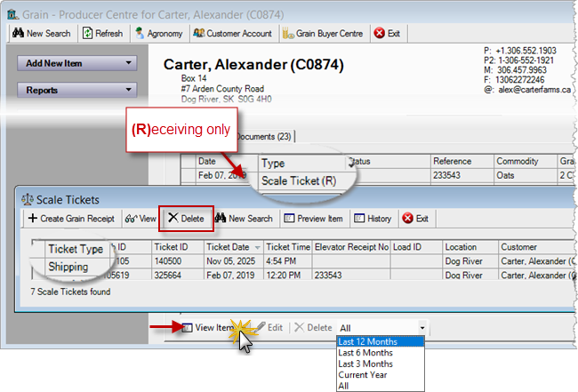This screenshot has width=578, height=392.
Task: Click the Load ID column header
Action: [x=416, y=247]
